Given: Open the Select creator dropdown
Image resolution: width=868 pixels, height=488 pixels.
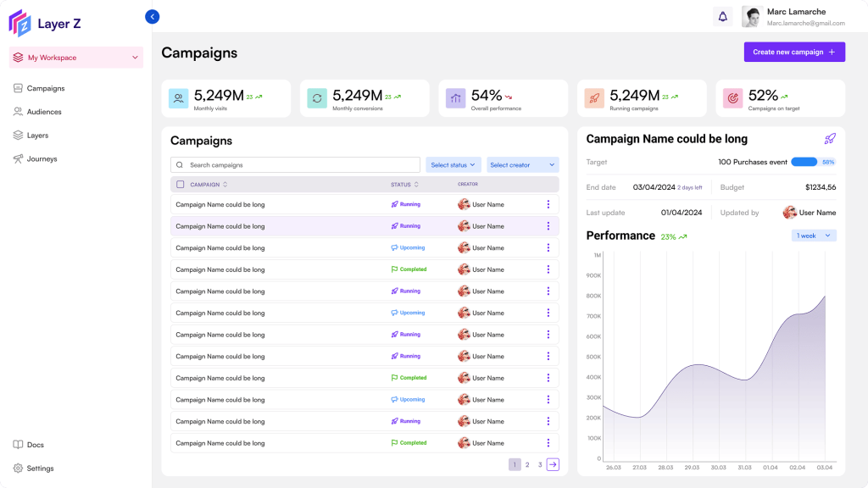Looking at the screenshot, I should pos(522,165).
